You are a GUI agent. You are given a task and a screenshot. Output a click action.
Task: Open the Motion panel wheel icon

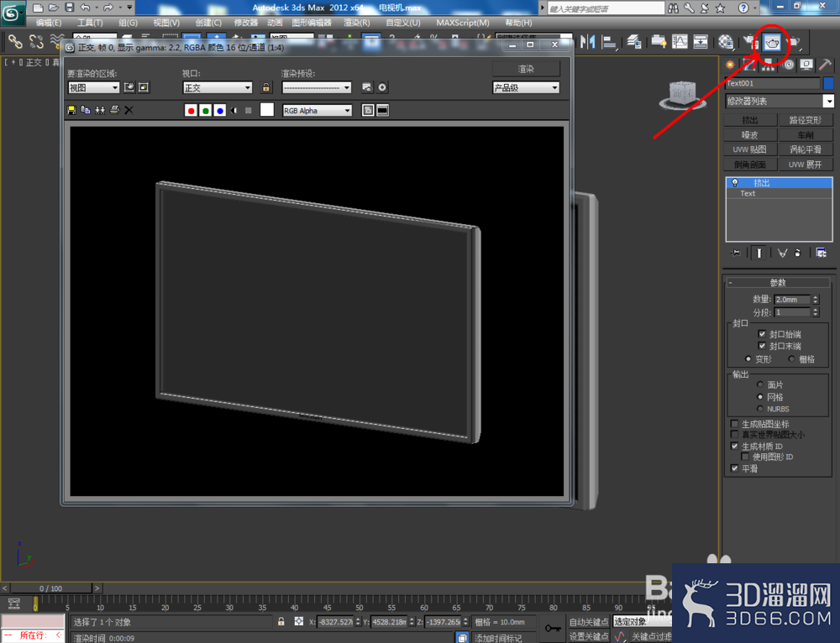[x=788, y=65]
